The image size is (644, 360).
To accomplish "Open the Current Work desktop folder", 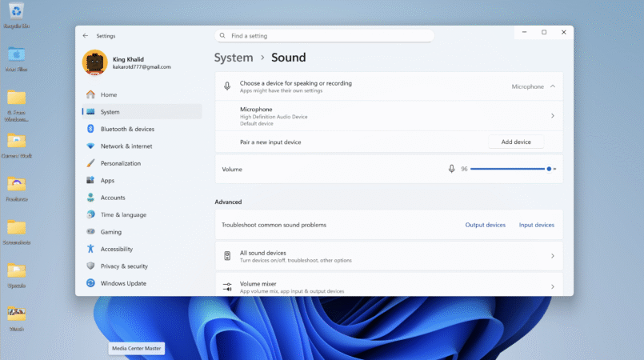I will 17,146.
